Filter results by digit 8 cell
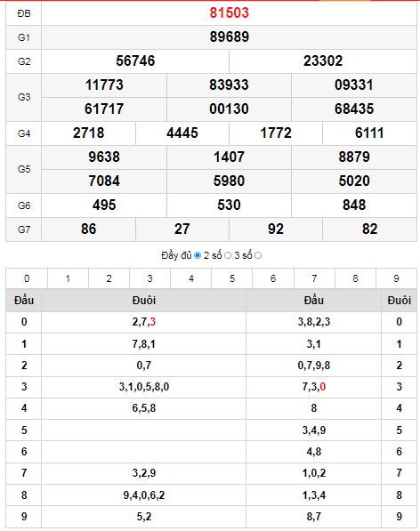This screenshot has width=420, height=531. [355, 278]
